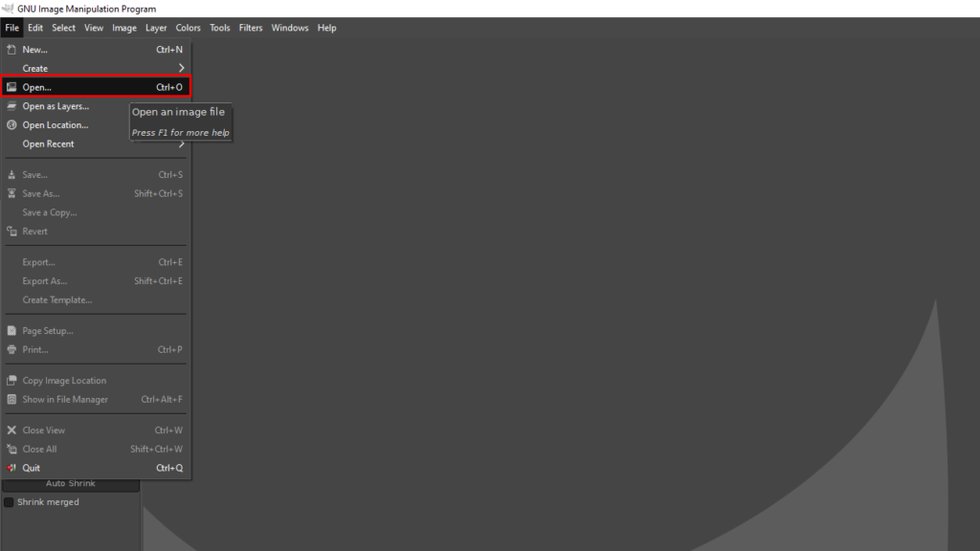Open the View menu
Image resolution: width=980 pixels, height=551 pixels.
(94, 28)
